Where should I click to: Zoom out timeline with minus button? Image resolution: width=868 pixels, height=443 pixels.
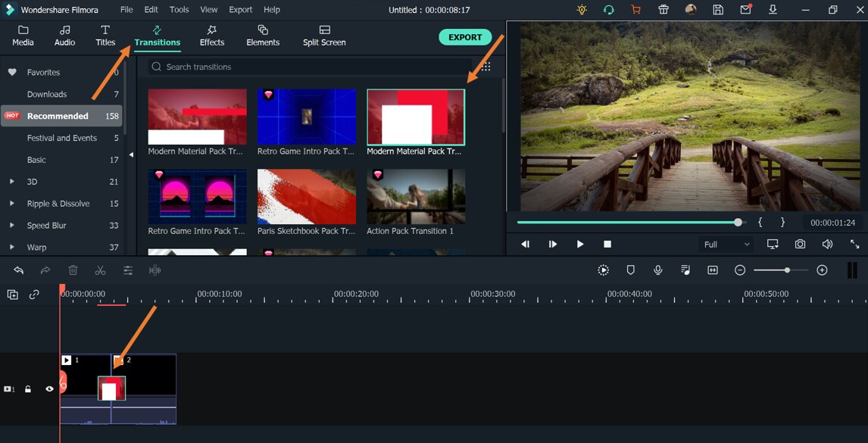point(740,270)
